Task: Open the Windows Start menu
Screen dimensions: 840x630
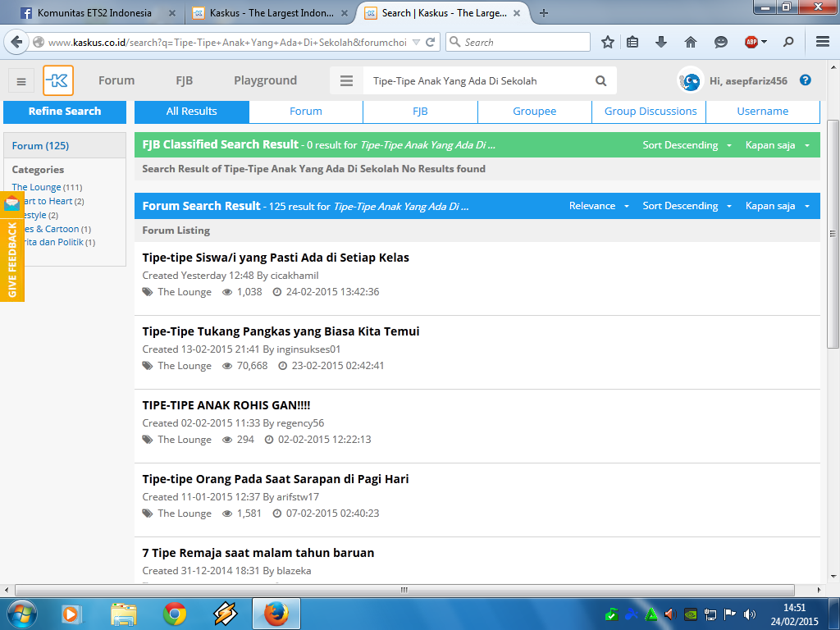Action: click(21, 614)
